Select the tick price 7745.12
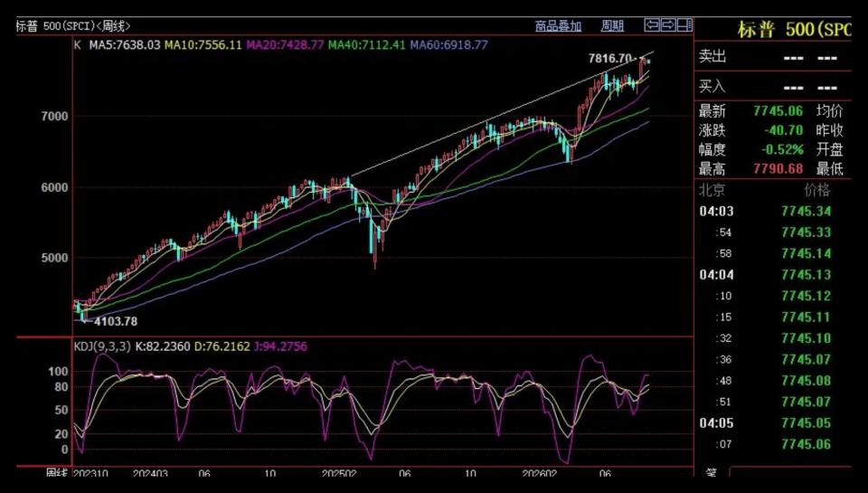The width and height of the screenshot is (868, 493). (x=806, y=296)
